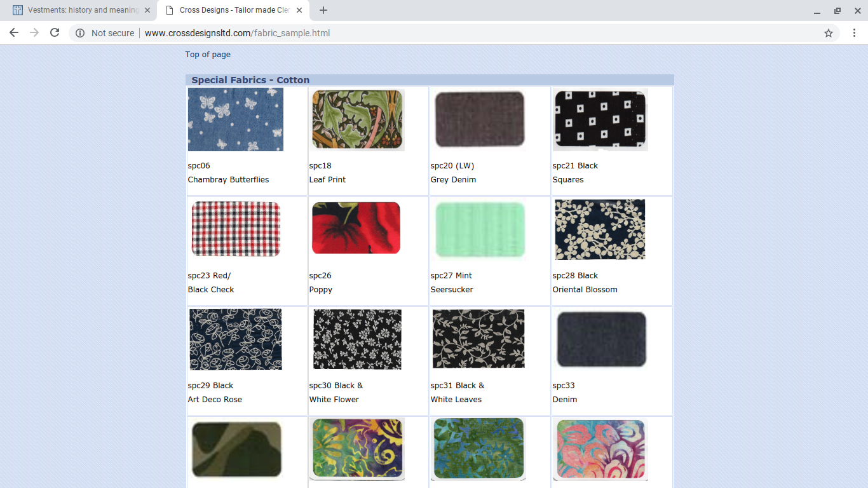The image size is (868, 488).
Task: Click the spc27 Mint label
Action: point(451,276)
